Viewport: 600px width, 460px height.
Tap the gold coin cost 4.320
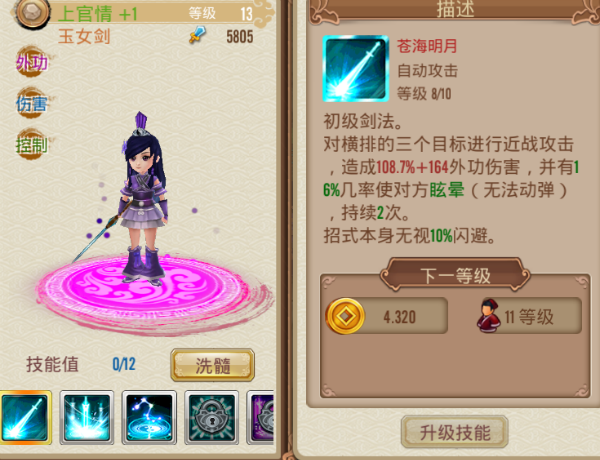click(x=386, y=316)
